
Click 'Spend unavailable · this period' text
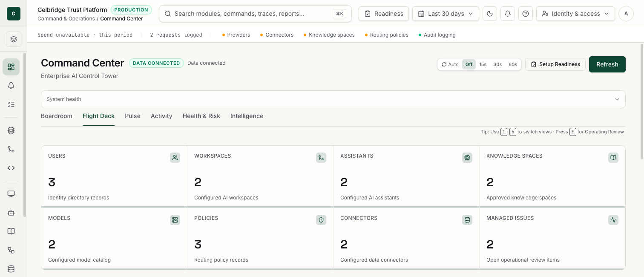85,35
